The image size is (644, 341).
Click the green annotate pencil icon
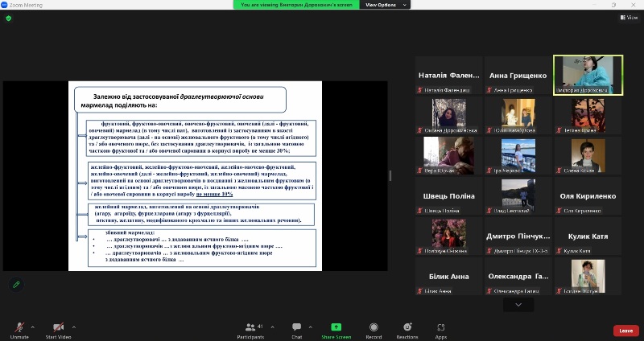[16, 285]
